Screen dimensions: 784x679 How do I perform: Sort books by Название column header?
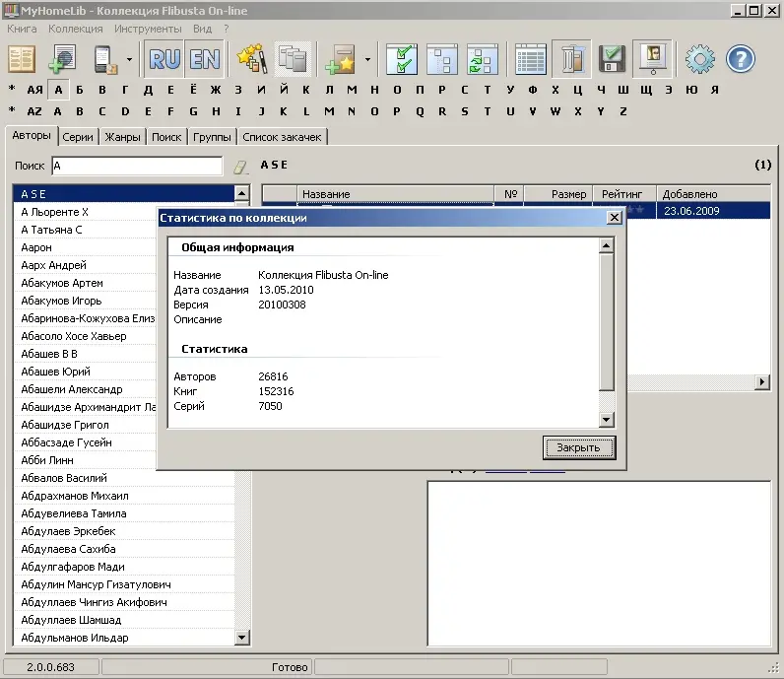tap(396, 194)
